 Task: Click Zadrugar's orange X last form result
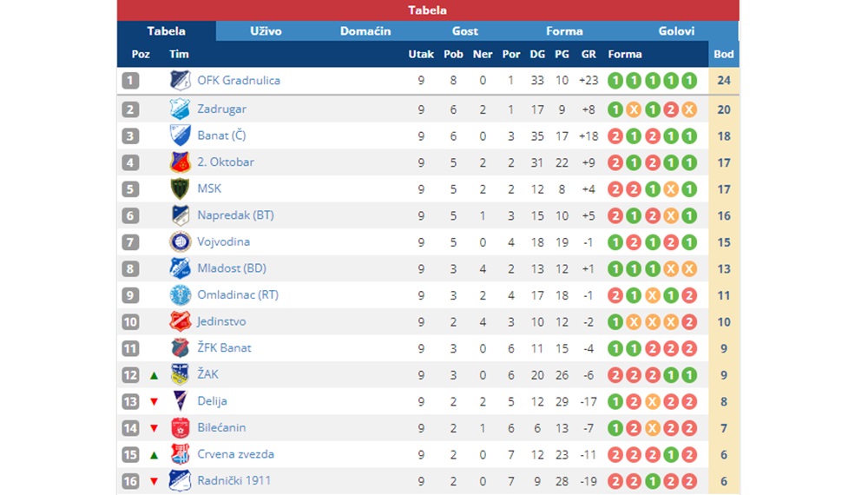click(x=689, y=109)
